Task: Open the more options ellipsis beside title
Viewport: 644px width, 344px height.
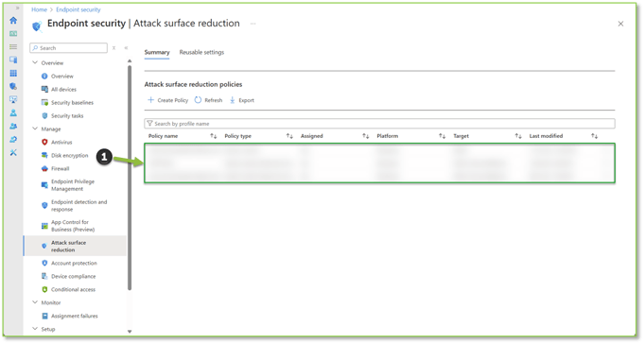Action: (x=253, y=24)
